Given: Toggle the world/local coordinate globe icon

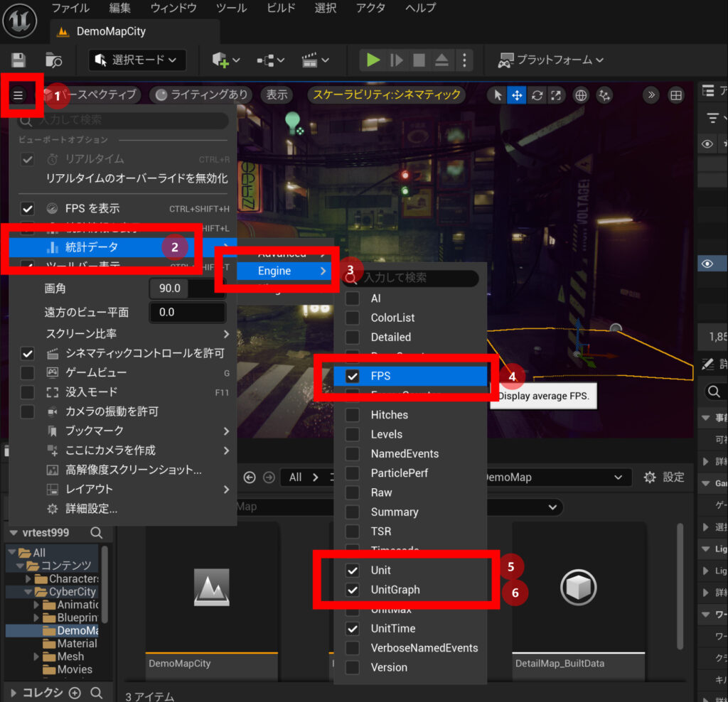Looking at the screenshot, I should 581,94.
